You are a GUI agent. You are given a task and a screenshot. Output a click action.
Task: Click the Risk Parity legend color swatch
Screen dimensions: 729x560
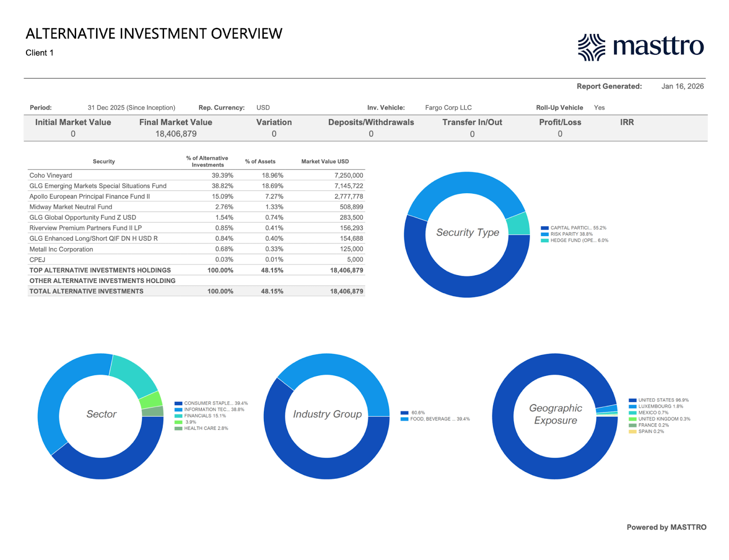pyautogui.click(x=544, y=234)
